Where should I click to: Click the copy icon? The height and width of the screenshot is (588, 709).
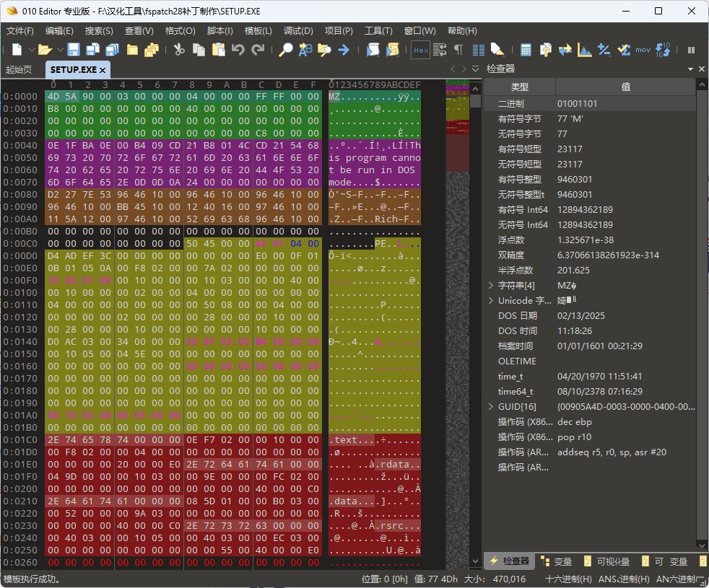pos(199,49)
